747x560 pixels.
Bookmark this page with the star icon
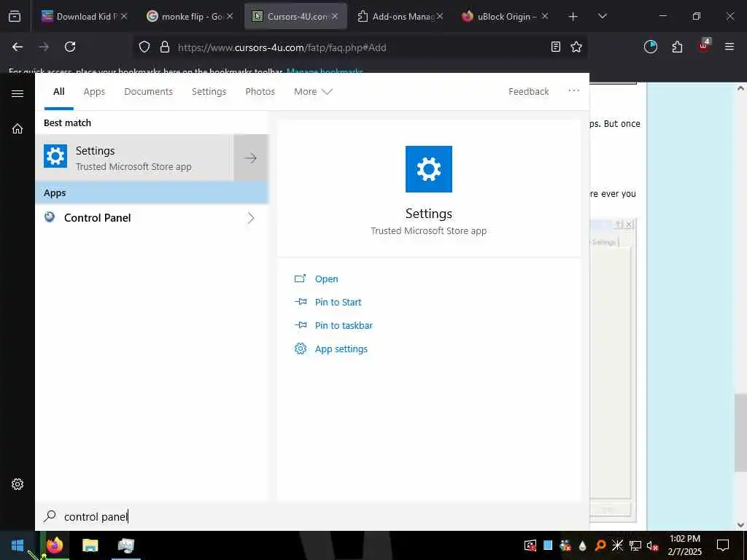click(576, 47)
